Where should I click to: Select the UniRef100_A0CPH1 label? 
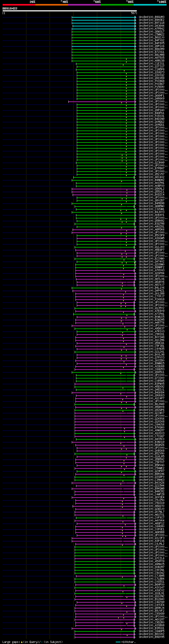click(x=152, y=183)
